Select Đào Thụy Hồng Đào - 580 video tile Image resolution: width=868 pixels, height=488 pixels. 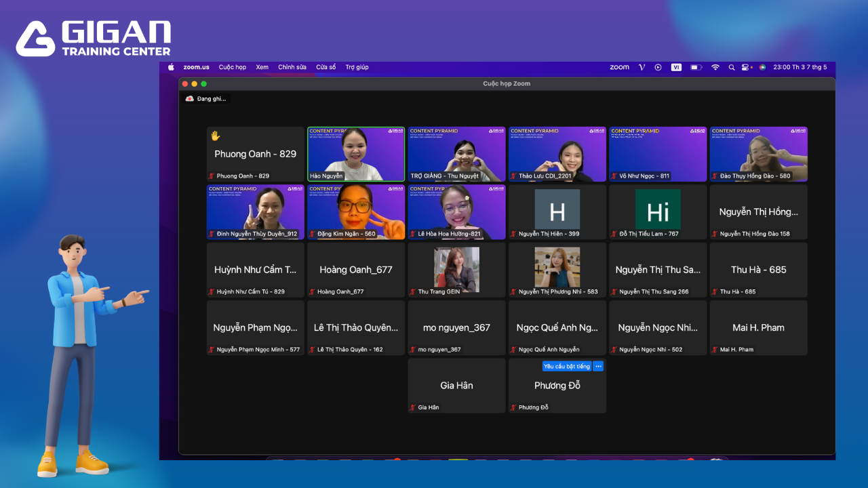click(759, 154)
